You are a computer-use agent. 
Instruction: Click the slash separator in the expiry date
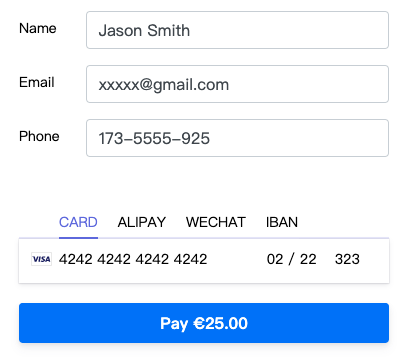pyautogui.click(x=292, y=259)
